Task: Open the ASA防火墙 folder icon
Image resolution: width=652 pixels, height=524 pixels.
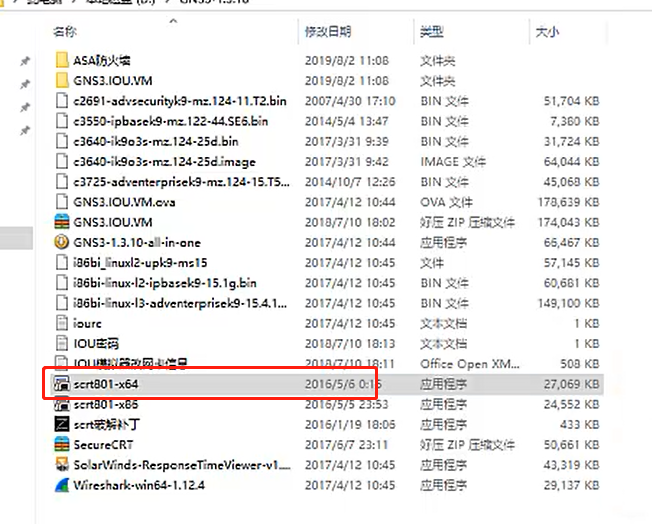Action: pos(62,60)
